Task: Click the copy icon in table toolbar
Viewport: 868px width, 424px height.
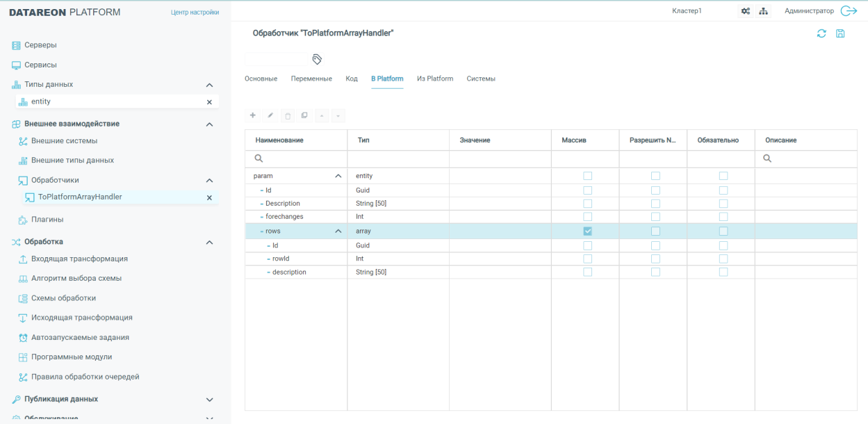Action: (304, 115)
